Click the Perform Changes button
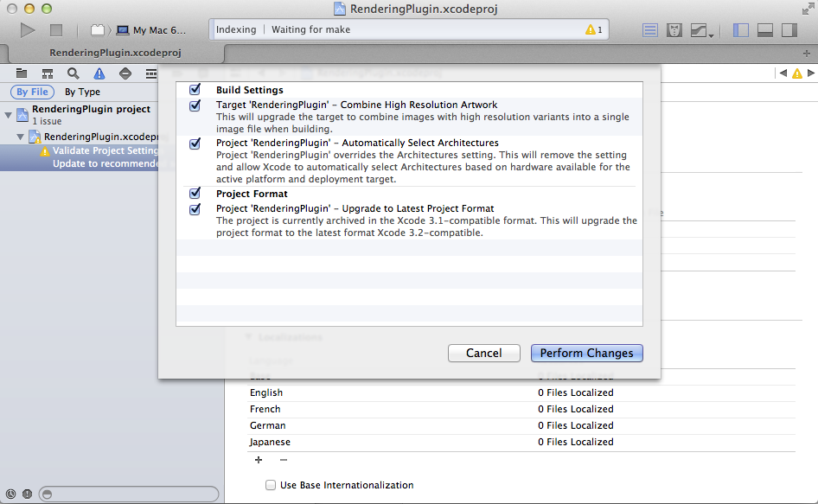 586,353
